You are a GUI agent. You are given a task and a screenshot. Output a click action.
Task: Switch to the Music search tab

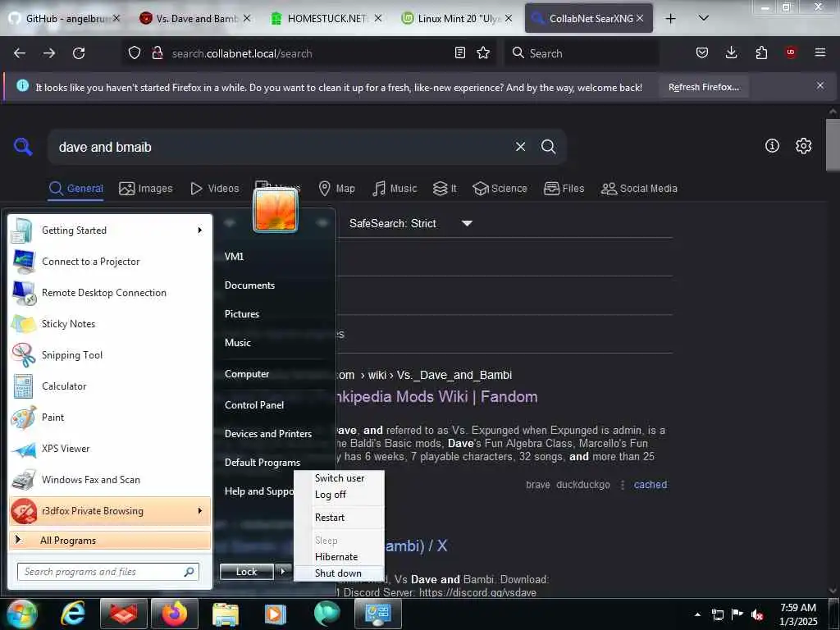[395, 189]
